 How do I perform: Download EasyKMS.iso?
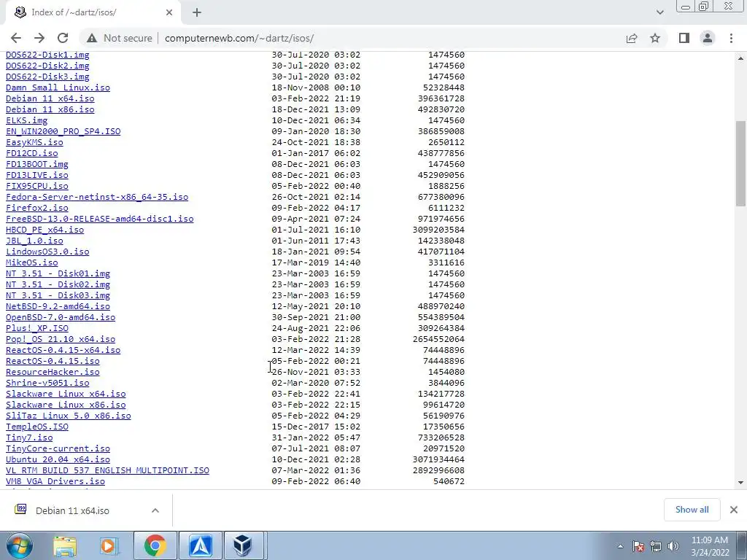point(34,142)
